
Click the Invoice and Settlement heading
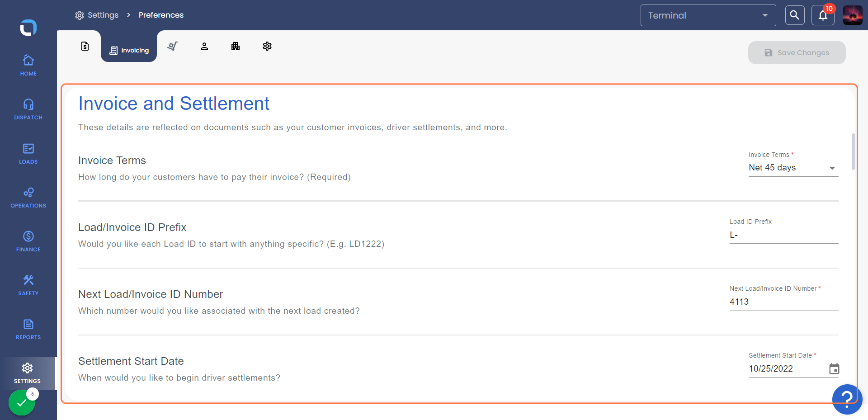point(174,104)
